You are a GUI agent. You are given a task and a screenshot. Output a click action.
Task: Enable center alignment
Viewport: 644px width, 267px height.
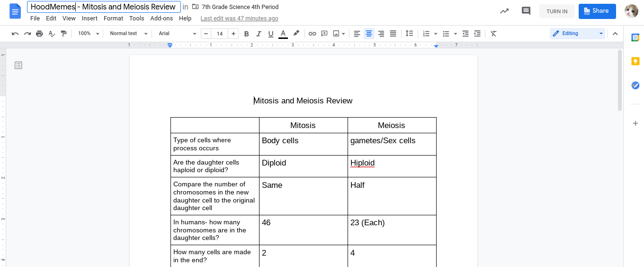[369, 34]
